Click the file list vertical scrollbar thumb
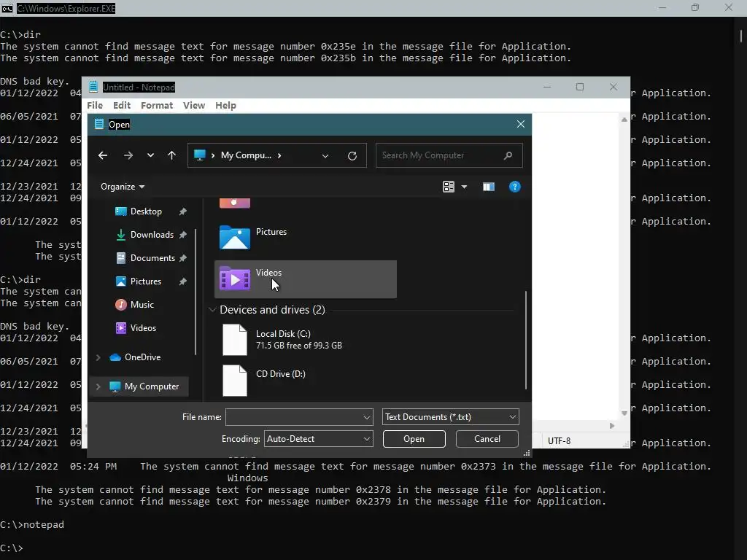The image size is (747, 560). [526, 340]
